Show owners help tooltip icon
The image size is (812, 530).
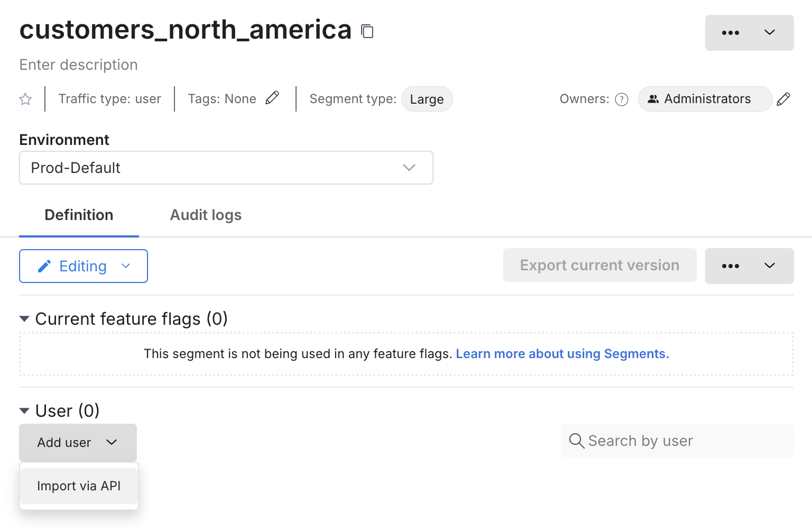622,99
